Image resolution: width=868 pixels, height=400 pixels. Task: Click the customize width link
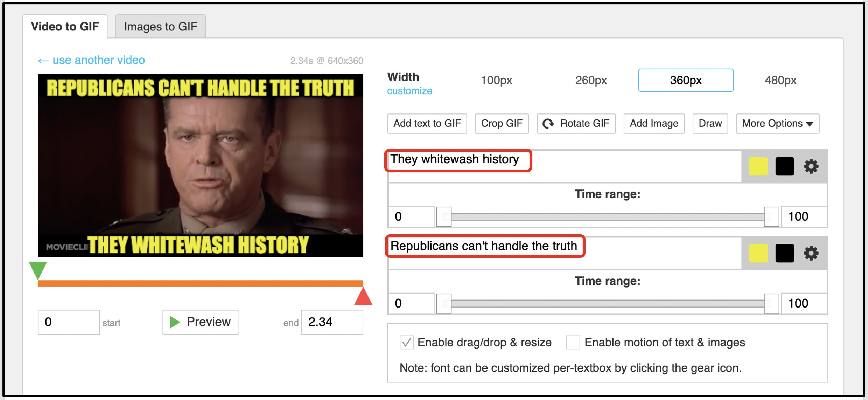click(409, 91)
